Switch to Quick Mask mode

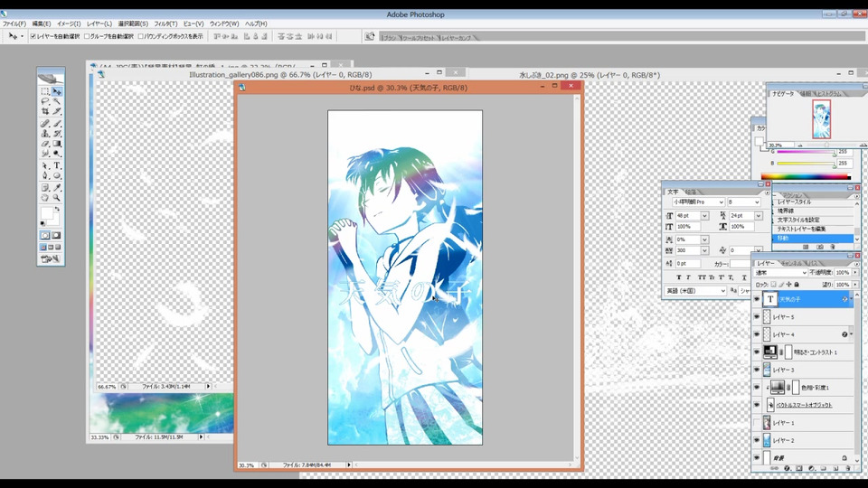(56, 236)
